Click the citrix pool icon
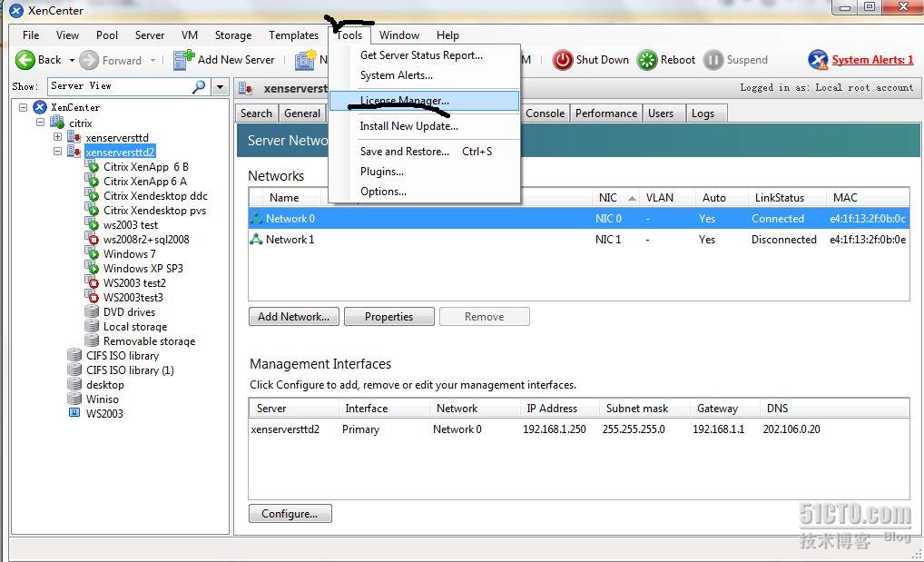This screenshot has width=924, height=562. [x=57, y=123]
